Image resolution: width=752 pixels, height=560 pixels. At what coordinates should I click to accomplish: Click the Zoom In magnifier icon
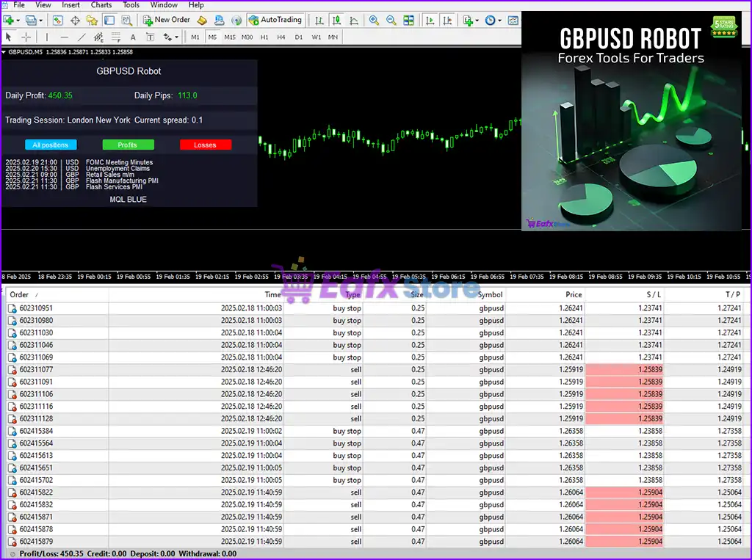[x=374, y=21]
